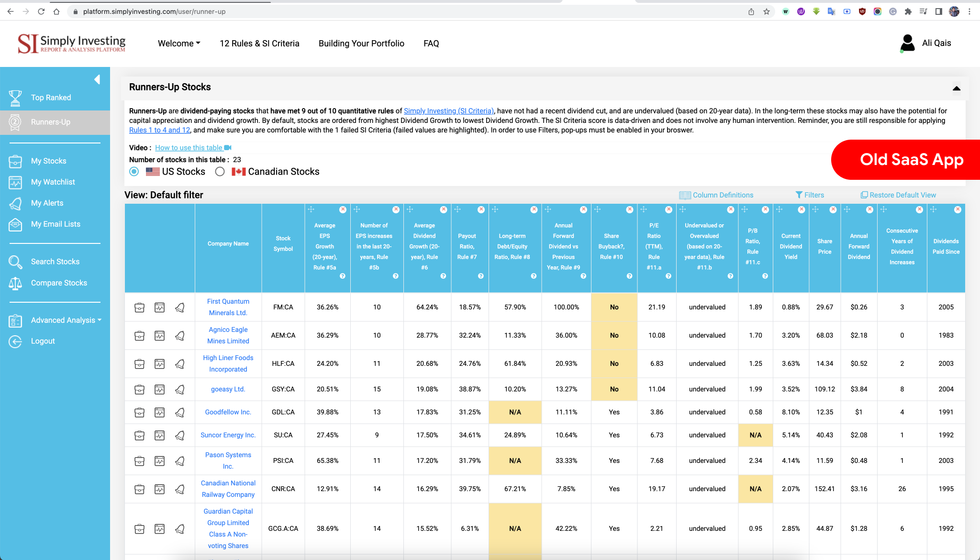Screen dimensions: 980x560
Task: Remove the Dividends Paid Since column
Action: [x=958, y=209]
